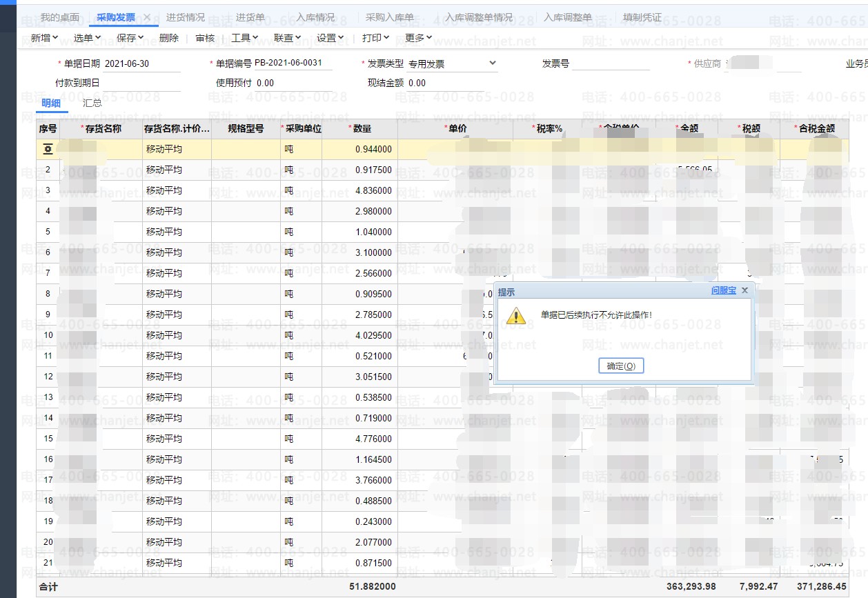This screenshot has width=868, height=598.
Task: Open the 采购入库单 tab
Action: coord(390,17)
